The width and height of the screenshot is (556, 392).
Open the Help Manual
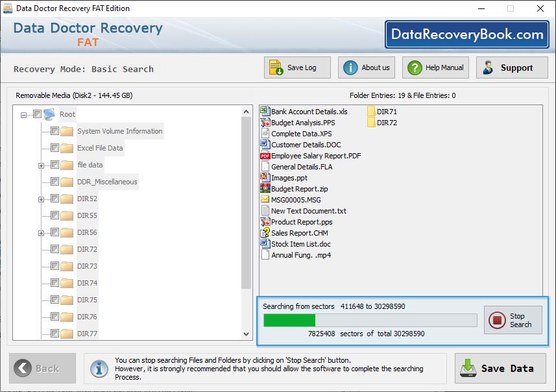pyautogui.click(x=435, y=67)
